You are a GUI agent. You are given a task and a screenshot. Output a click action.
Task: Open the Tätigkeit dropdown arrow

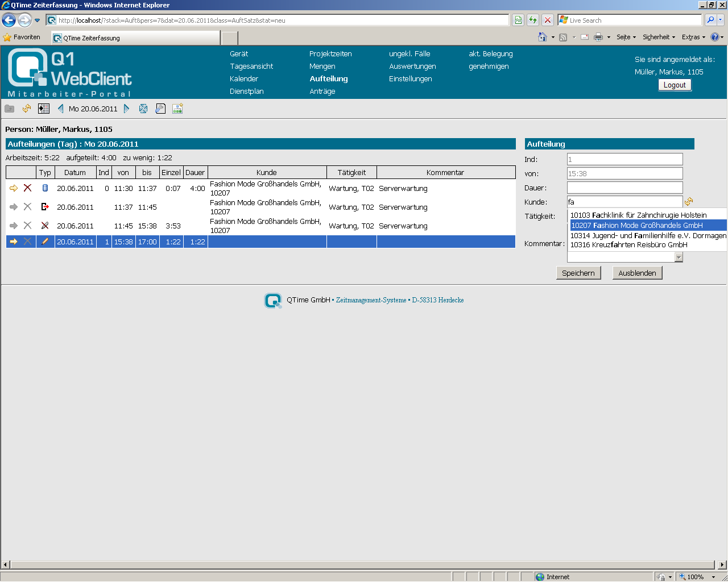[x=678, y=256]
